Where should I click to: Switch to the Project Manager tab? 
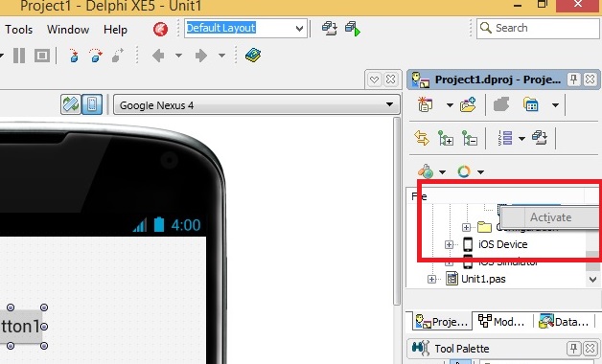click(442, 322)
